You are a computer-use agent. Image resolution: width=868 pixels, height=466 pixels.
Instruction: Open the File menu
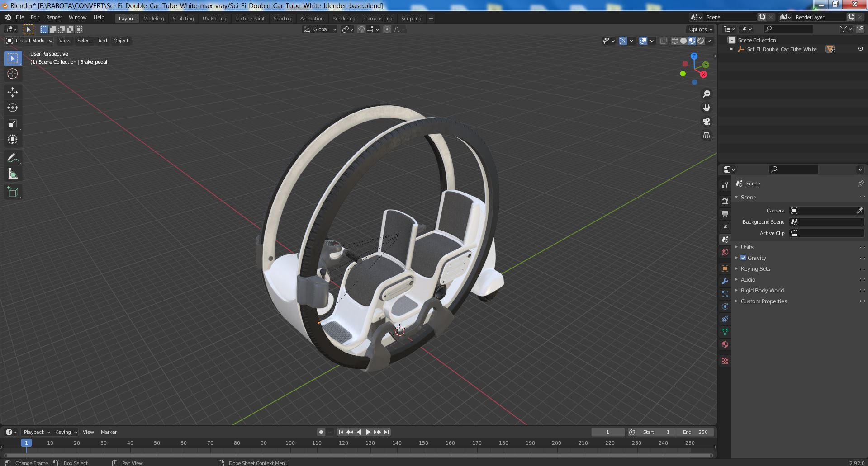(x=20, y=17)
